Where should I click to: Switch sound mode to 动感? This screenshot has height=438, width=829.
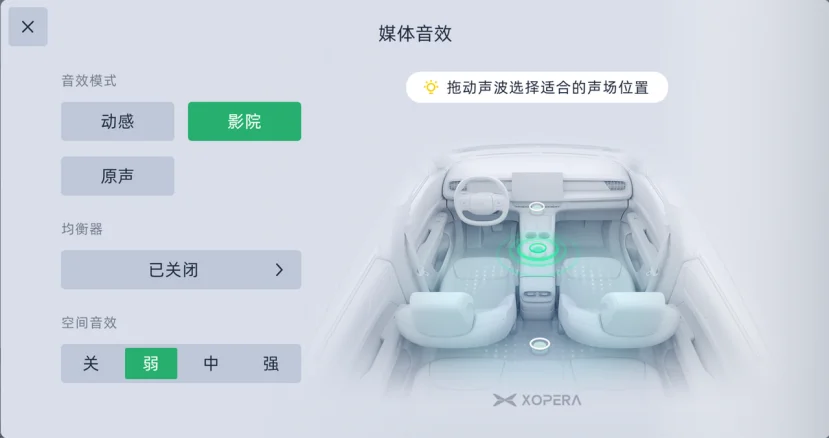(117, 122)
